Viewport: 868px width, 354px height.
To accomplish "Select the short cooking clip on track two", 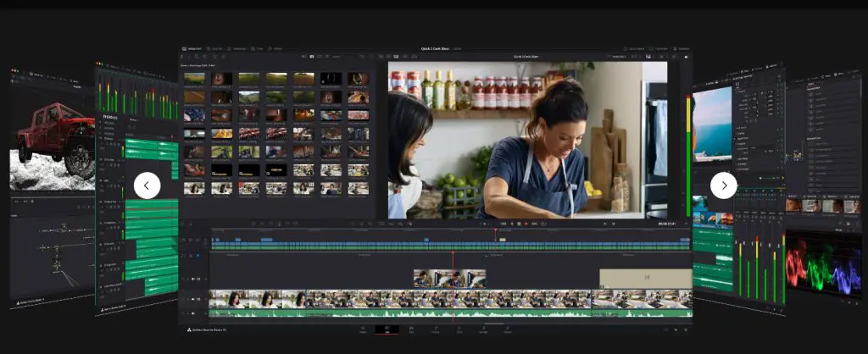I will 450,279.
